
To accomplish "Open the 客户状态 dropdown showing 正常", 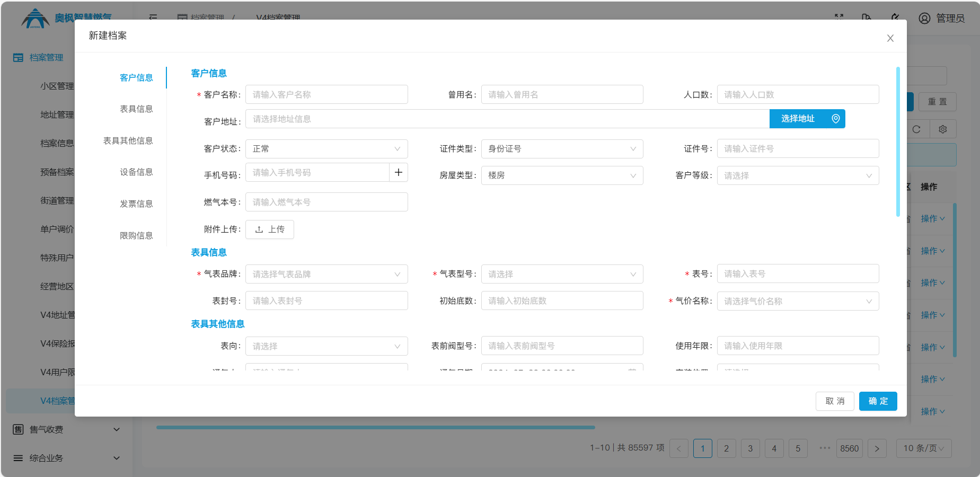I will [x=326, y=149].
